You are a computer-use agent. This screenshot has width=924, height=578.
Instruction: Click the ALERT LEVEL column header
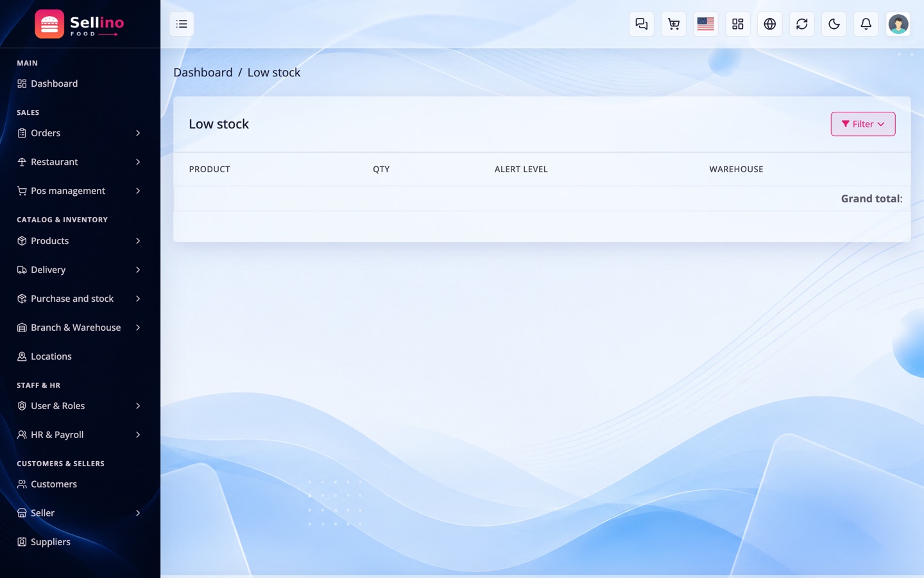point(521,170)
